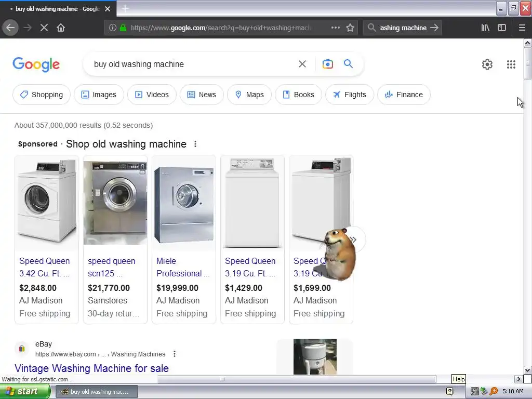Switch to the Images filter
The height and width of the screenshot is (399, 532).
[99, 95]
